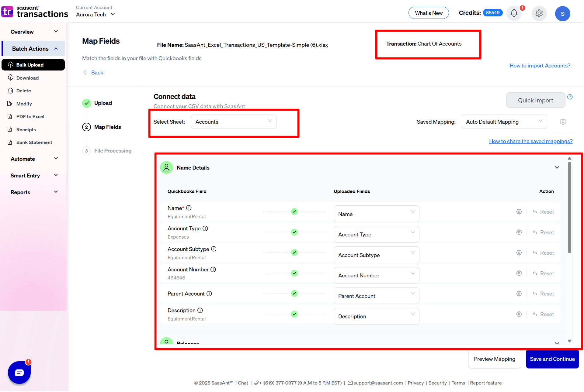The width and height of the screenshot is (584, 392).
Task: Click Save and Continue button
Action: click(552, 359)
